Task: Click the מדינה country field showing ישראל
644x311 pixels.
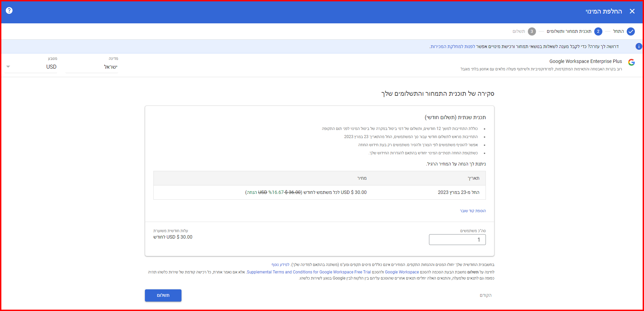Action: click(92, 67)
